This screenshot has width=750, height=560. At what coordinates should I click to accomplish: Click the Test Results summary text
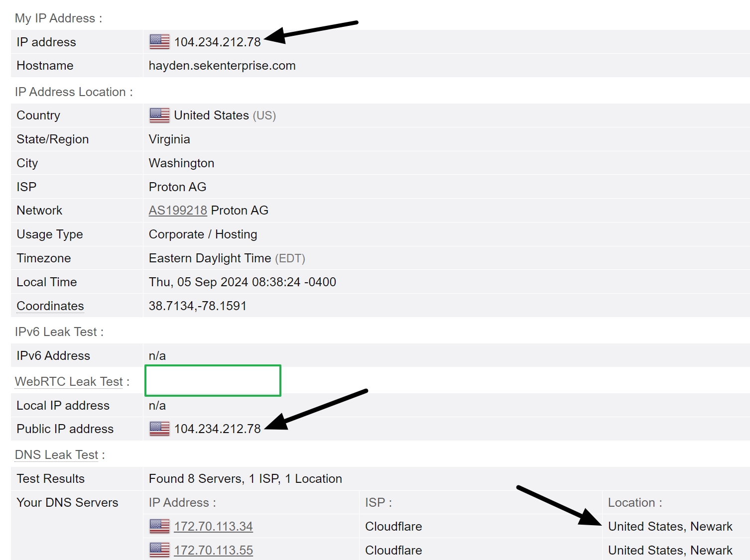(x=245, y=478)
